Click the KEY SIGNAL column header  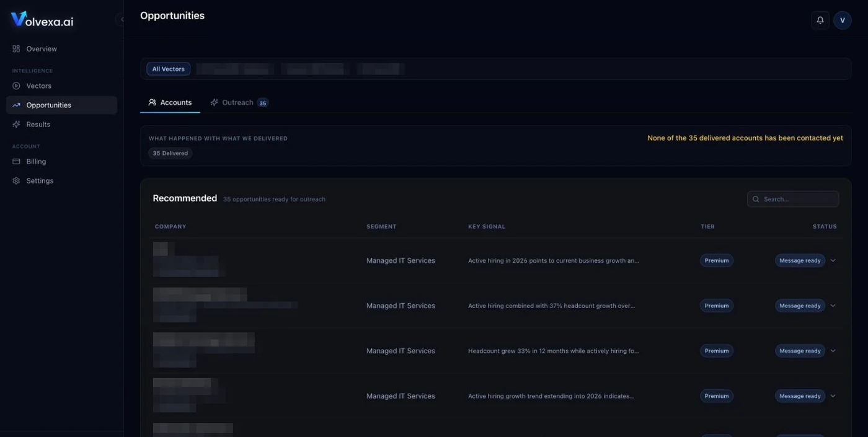point(487,226)
